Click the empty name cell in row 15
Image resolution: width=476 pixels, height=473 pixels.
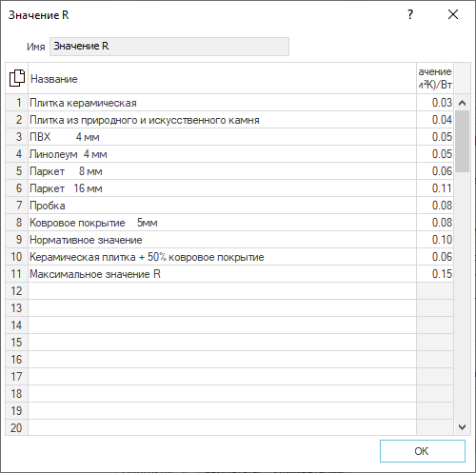[x=222, y=343]
